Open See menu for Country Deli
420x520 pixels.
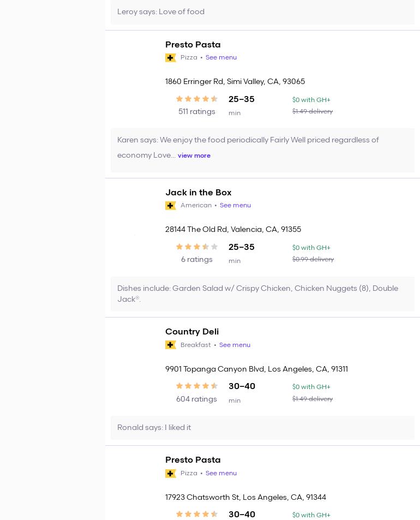(x=235, y=345)
